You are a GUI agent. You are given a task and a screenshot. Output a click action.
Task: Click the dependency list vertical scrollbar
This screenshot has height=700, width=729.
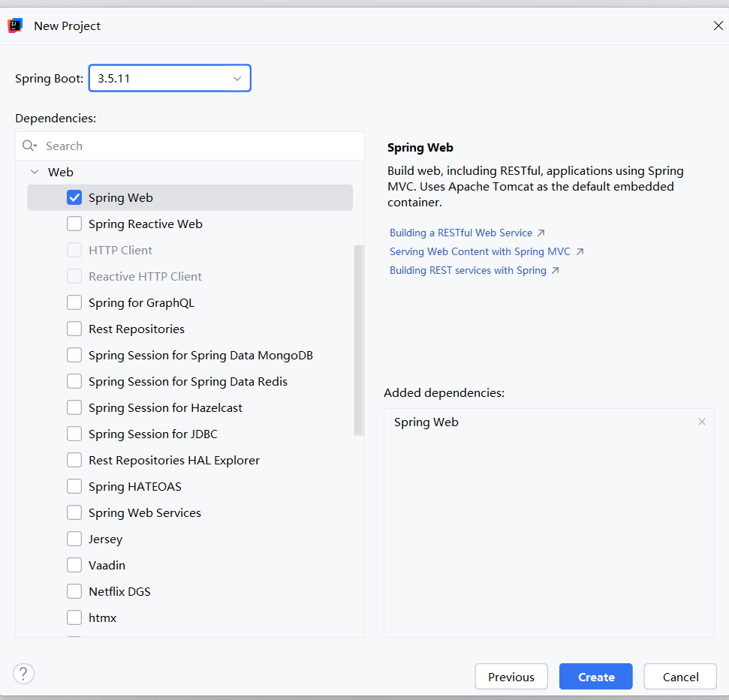click(359, 341)
